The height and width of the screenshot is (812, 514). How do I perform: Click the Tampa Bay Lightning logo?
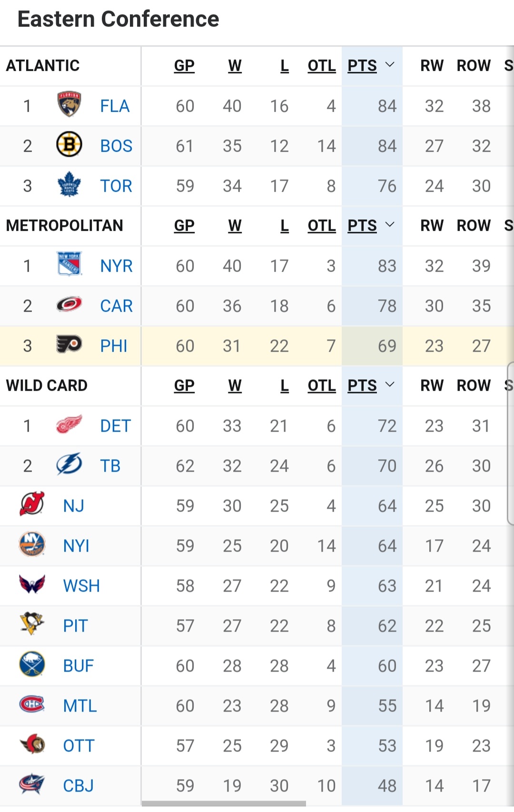[x=69, y=465]
